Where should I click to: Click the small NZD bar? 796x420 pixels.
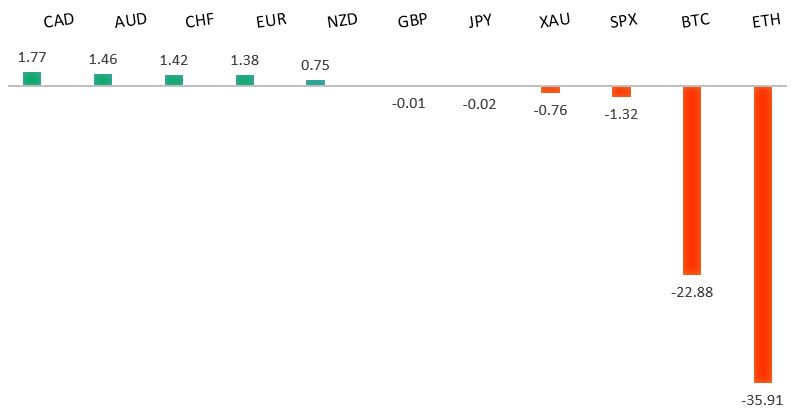pyautogui.click(x=315, y=82)
